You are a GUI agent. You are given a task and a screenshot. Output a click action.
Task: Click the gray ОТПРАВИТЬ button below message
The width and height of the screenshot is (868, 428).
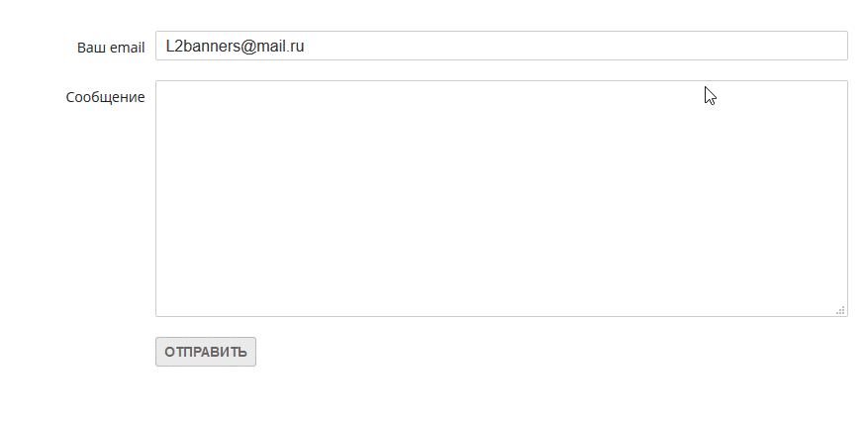(206, 352)
